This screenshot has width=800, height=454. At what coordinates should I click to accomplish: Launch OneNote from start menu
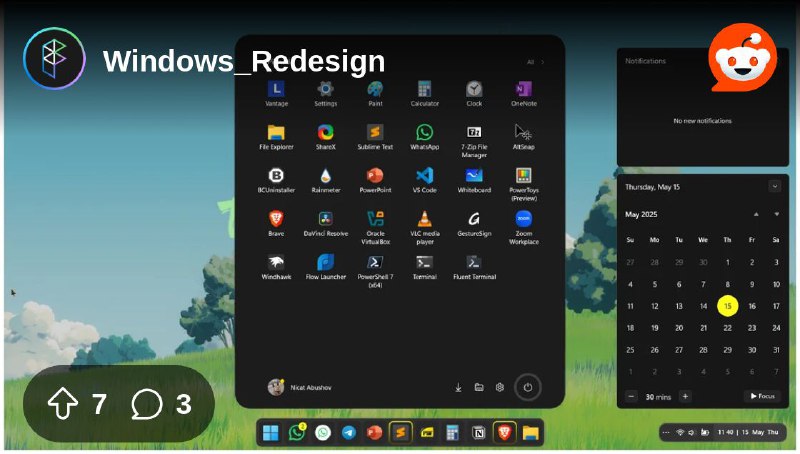tap(523, 94)
